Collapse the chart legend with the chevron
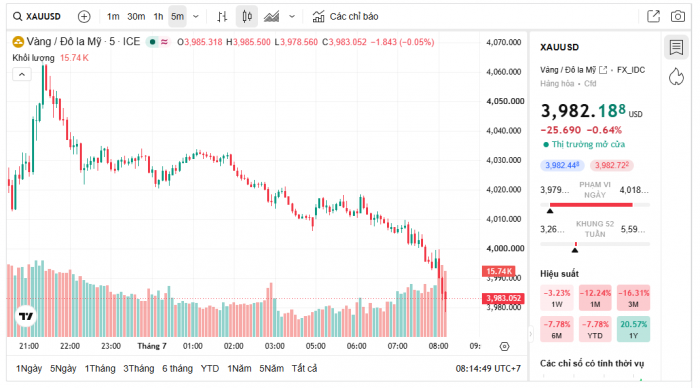This screenshot has height=388, width=700. coord(22,74)
